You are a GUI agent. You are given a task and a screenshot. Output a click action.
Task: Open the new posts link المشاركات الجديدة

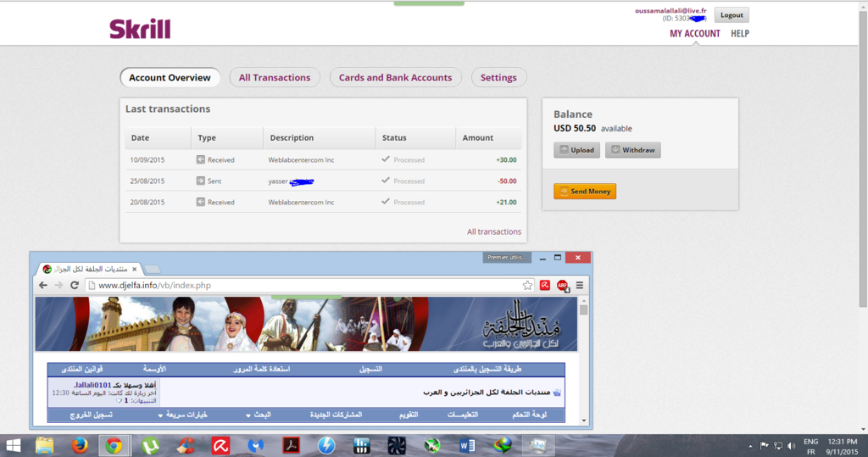tap(336, 415)
